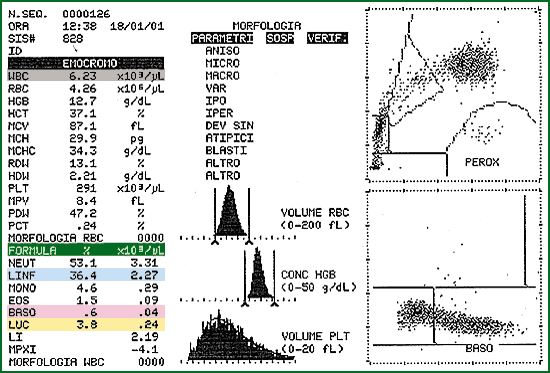Select the EOS percentage 1.5
Image resolution: width=550 pixels, height=373 pixels.
(x=86, y=301)
